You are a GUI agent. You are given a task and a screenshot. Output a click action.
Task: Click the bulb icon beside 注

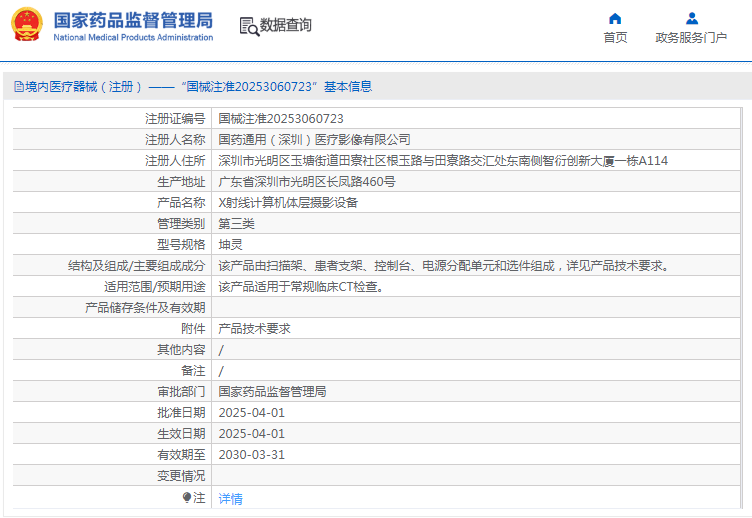(187, 498)
